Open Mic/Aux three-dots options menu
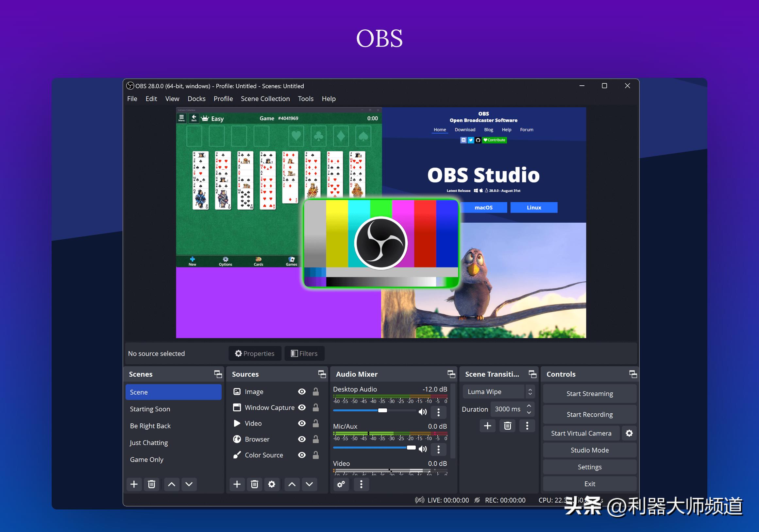The width and height of the screenshot is (759, 532). pyautogui.click(x=438, y=449)
